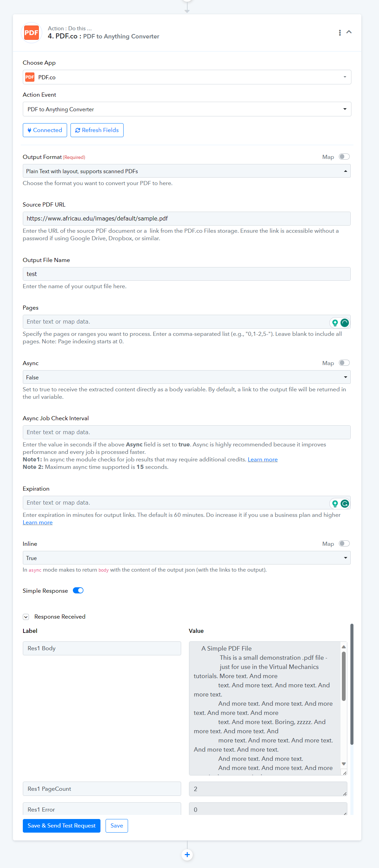Click the Grammarly icon in Expiration field
This screenshot has height=868, width=379.
point(345,504)
